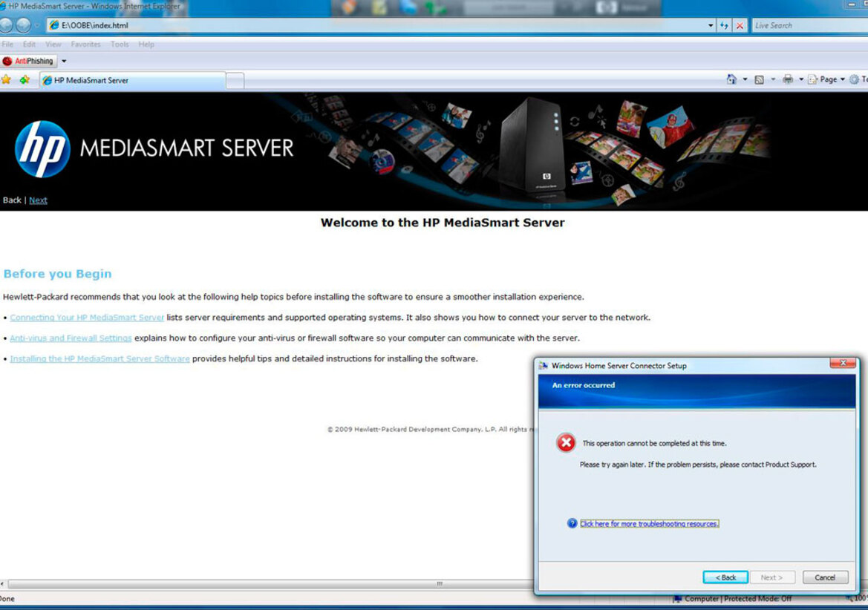Image resolution: width=868 pixels, height=610 pixels.
Task: Open address bar history dropdown arrow
Action: 711,25
